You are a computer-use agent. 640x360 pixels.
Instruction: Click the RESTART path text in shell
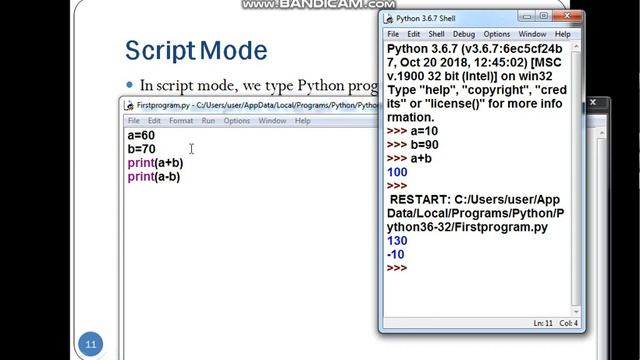[476, 213]
